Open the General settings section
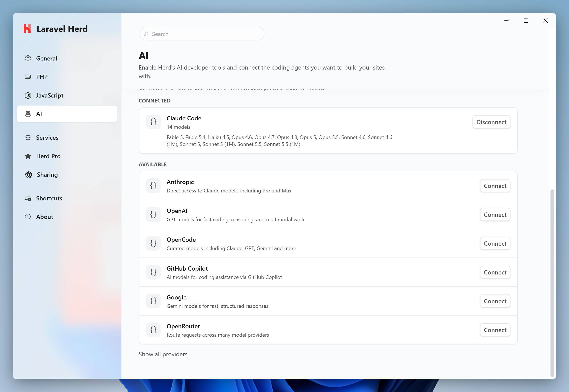569x392 pixels. pos(67,59)
